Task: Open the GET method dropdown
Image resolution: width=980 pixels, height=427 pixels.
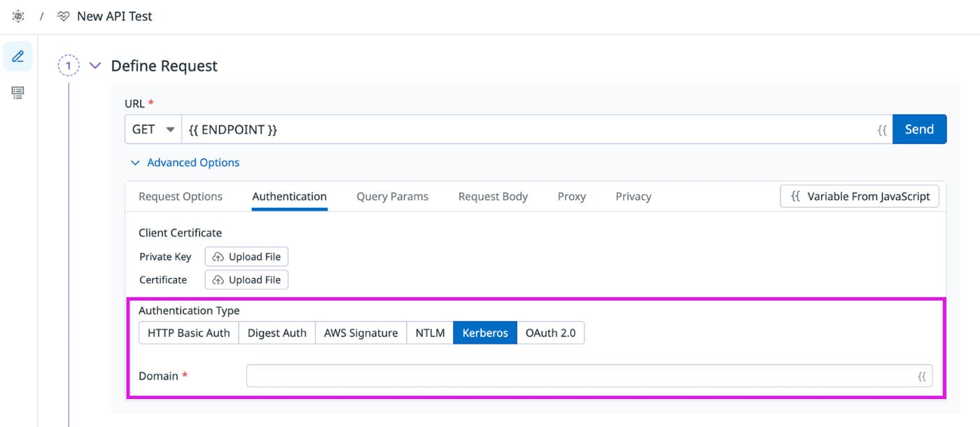Action: point(152,129)
